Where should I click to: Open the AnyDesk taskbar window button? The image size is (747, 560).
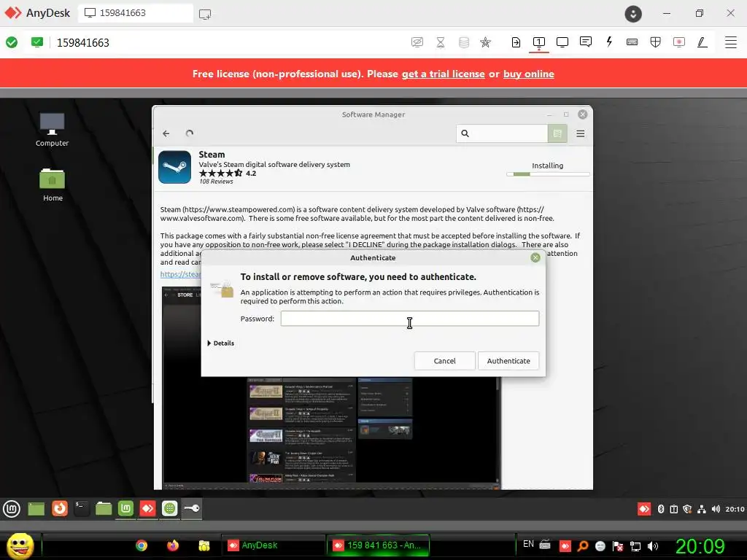tap(273, 545)
